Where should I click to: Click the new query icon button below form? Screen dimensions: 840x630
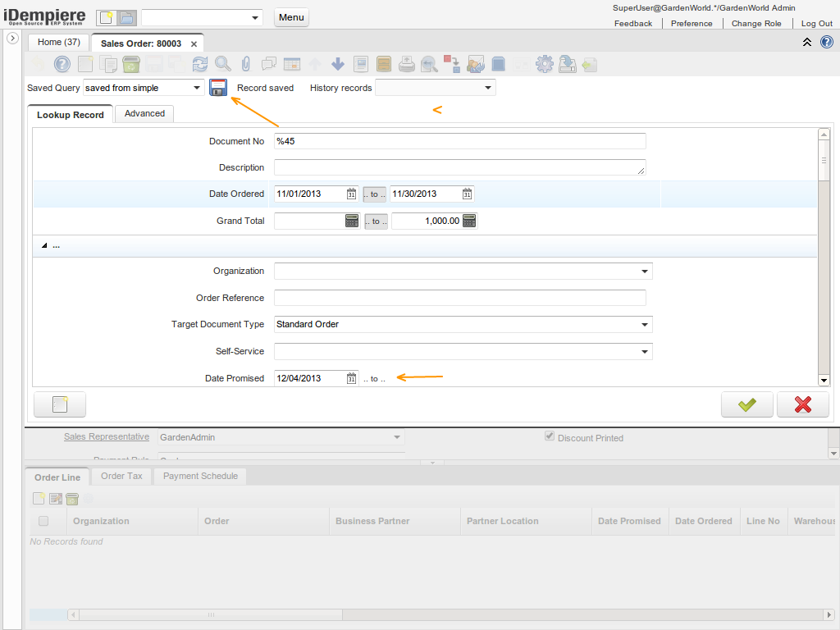pyautogui.click(x=59, y=404)
